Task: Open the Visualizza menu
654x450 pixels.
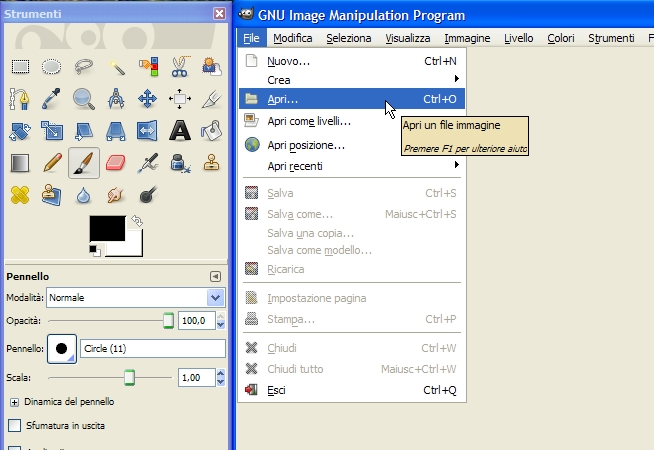Action: (407, 38)
